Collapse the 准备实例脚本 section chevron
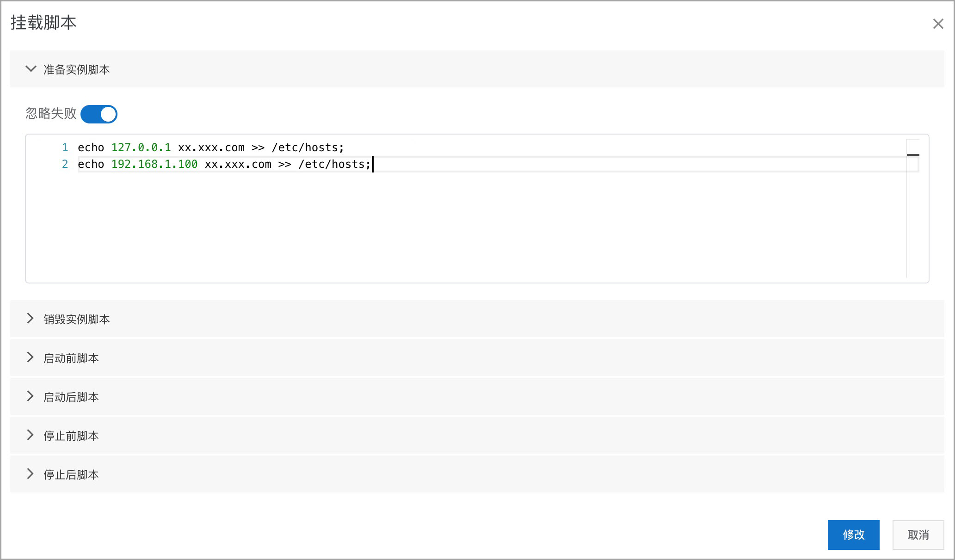The height and width of the screenshot is (560, 955). (x=31, y=69)
